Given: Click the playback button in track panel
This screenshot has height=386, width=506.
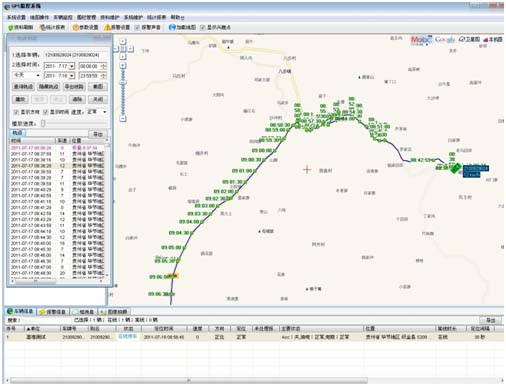Looking at the screenshot, I should click(20, 99).
